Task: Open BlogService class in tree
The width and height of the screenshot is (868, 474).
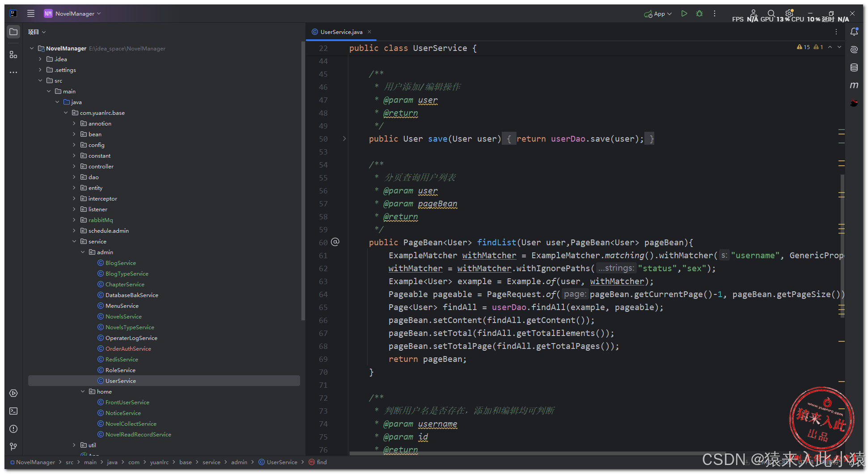Action: [x=120, y=263]
